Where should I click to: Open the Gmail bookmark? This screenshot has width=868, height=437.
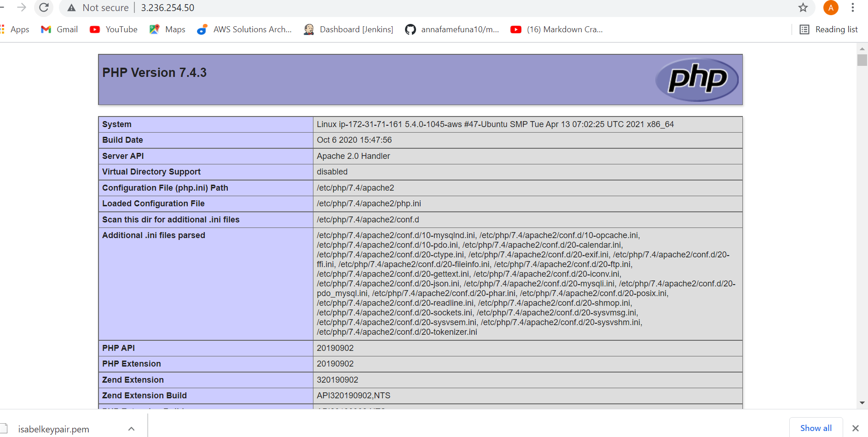(59, 29)
